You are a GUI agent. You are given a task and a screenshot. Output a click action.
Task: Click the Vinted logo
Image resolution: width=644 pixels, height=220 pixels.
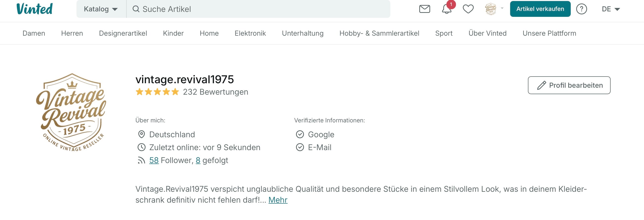(x=34, y=9)
